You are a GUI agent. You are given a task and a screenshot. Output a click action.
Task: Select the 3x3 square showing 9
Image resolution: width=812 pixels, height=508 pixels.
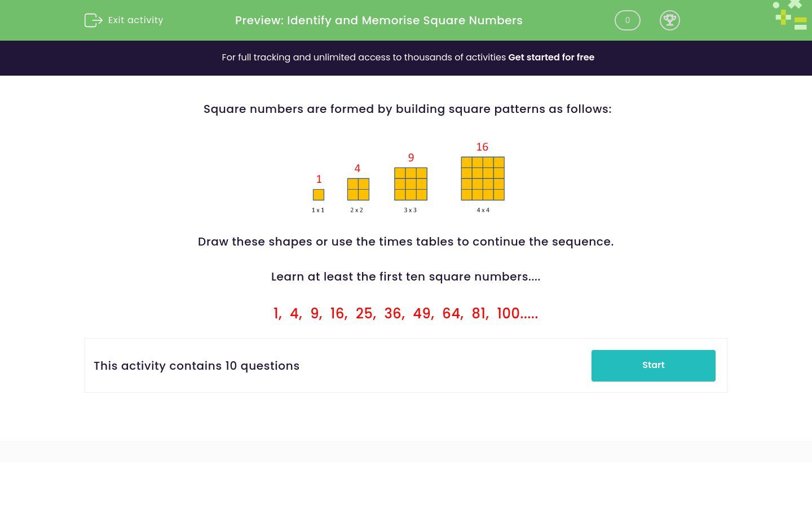[x=411, y=184]
